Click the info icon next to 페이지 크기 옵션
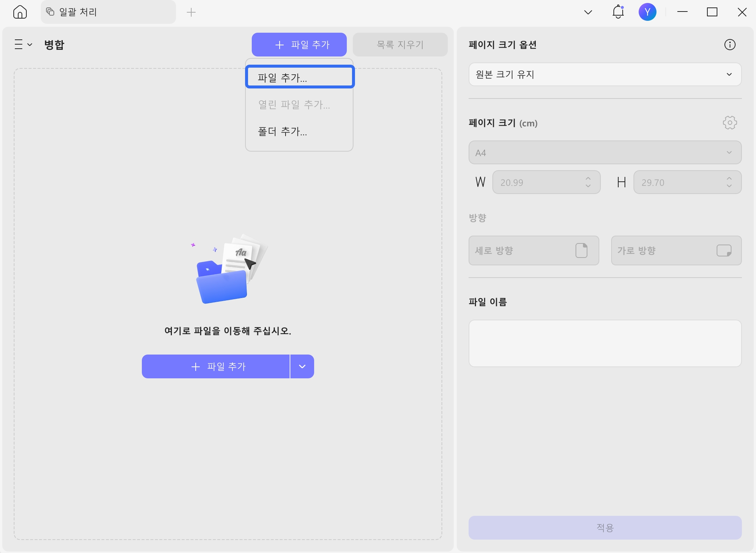Image resolution: width=756 pixels, height=553 pixels. [729, 44]
